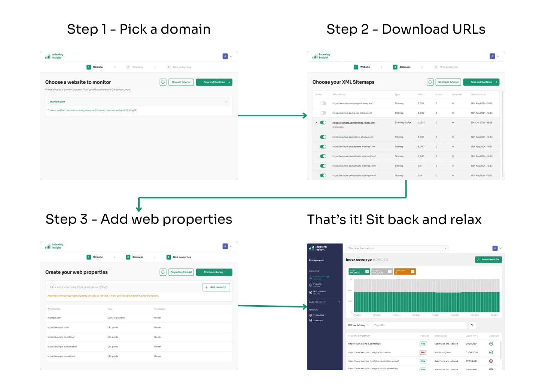Click Indexing Insight logo in Step 2 panel
Image resolution: width=545 pixels, height=392 pixels.
pos(322,56)
